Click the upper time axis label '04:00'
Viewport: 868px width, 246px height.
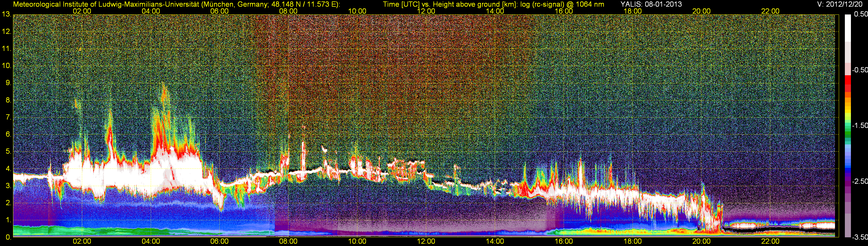(x=151, y=11)
